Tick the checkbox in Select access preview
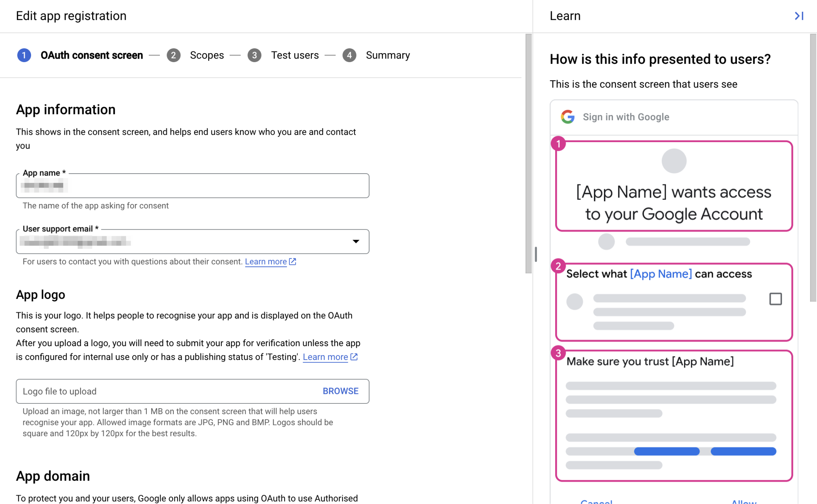 tap(775, 299)
